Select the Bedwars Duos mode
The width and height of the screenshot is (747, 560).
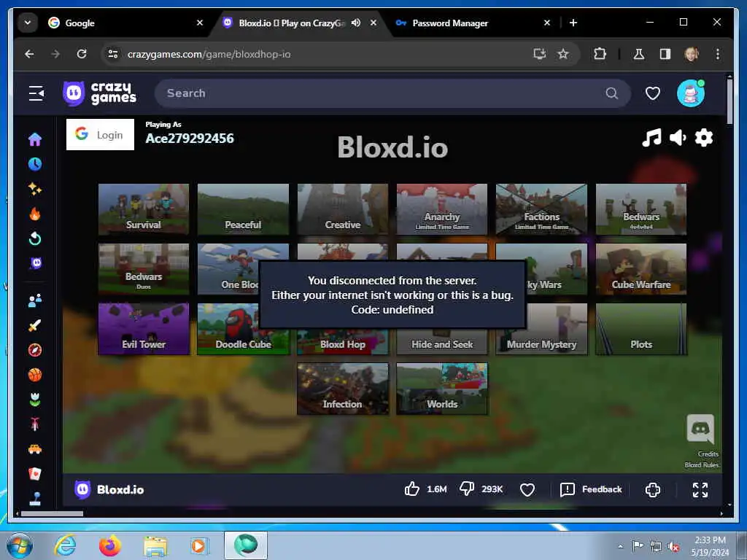click(144, 269)
